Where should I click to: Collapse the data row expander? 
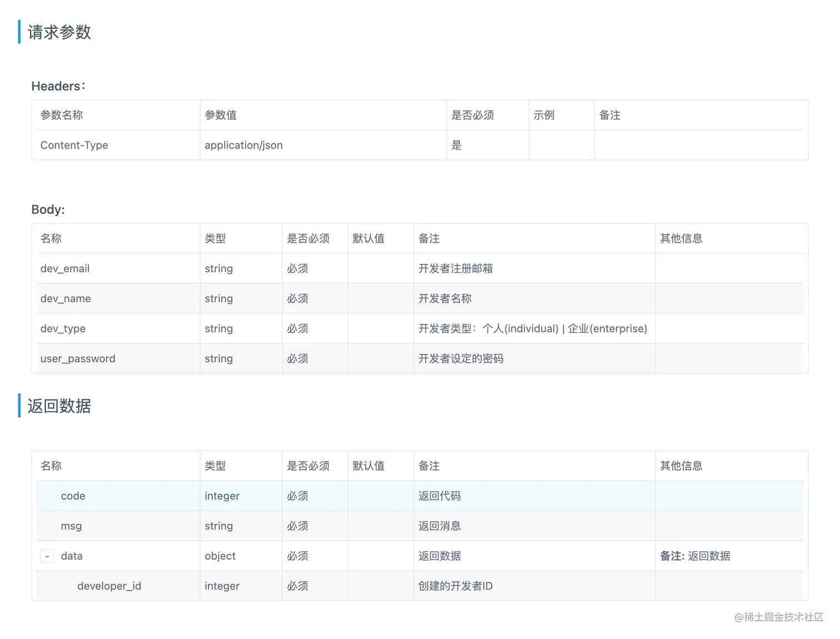pyautogui.click(x=47, y=556)
